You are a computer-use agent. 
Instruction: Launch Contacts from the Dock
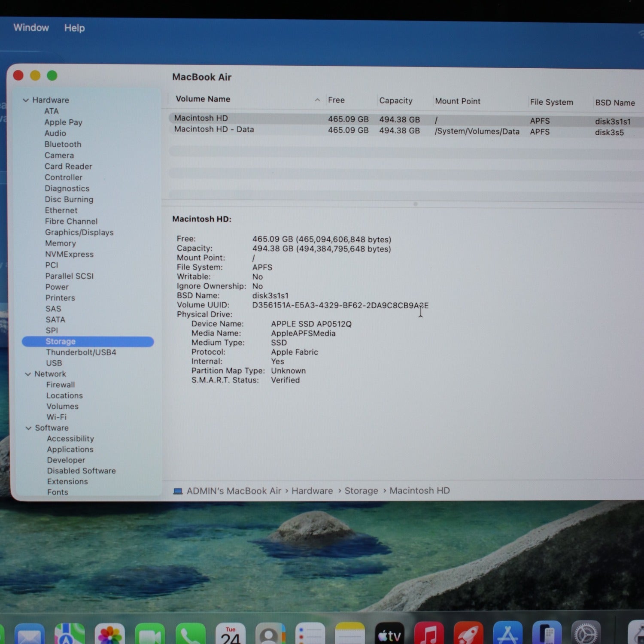pyautogui.click(x=270, y=634)
